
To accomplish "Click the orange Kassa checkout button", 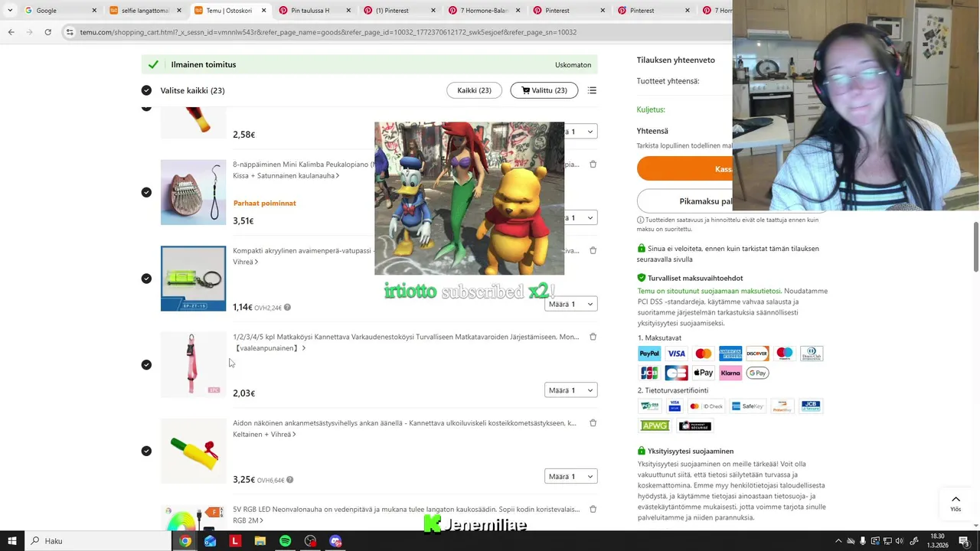I will click(x=684, y=169).
